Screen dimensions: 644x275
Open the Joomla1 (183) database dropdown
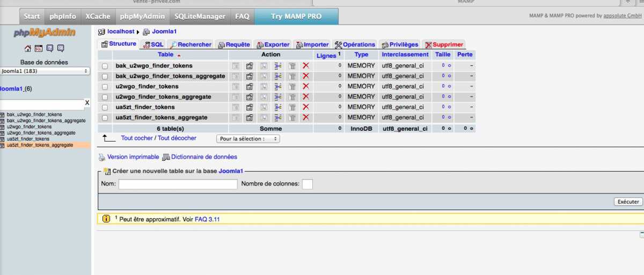pyautogui.click(x=45, y=71)
